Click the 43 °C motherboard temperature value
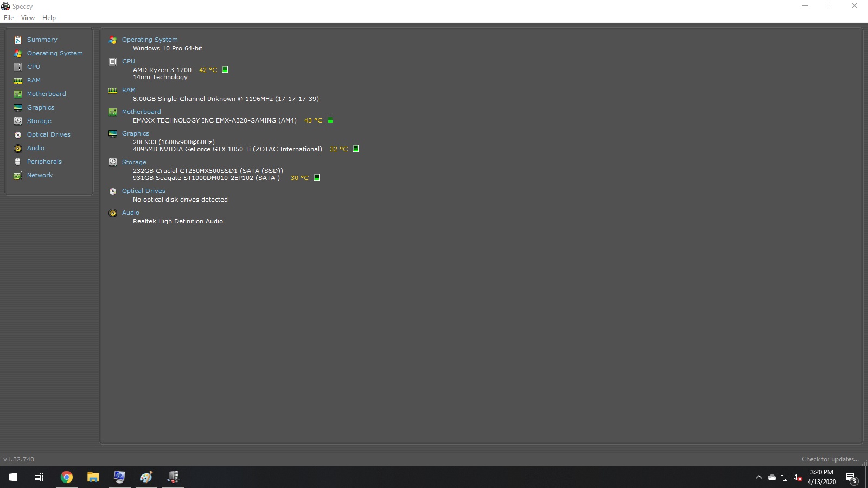Screen dimensions: 868x488 click(x=313, y=120)
